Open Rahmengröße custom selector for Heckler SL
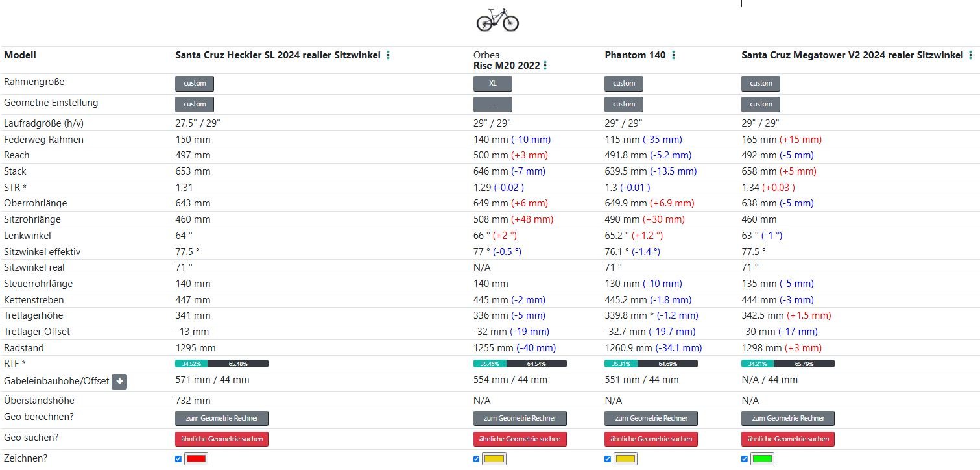Viewport: 980px width, 470px height. pos(195,83)
